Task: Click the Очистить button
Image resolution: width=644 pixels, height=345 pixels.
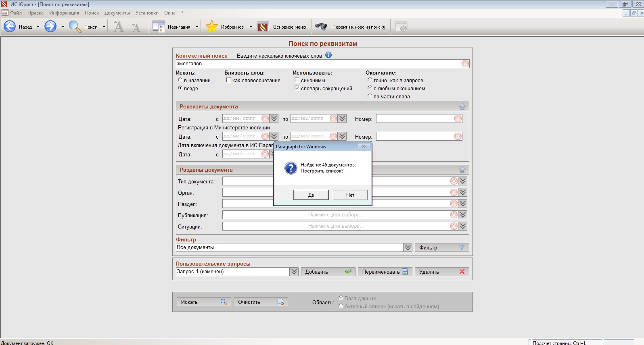Action: click(x=261, y=302)
